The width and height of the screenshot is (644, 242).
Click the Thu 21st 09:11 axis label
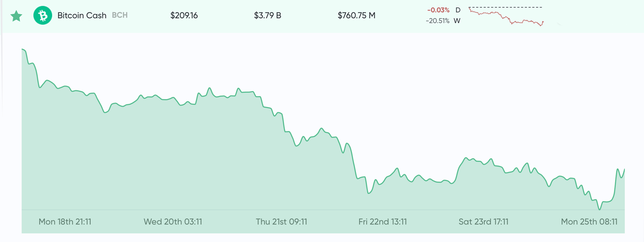click(281, 222)
